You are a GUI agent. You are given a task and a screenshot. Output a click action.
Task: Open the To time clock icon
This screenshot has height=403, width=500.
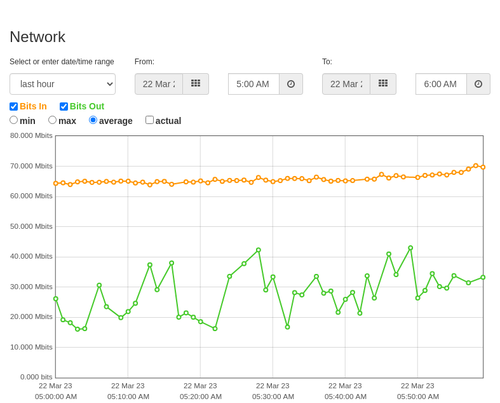(478, 84)
